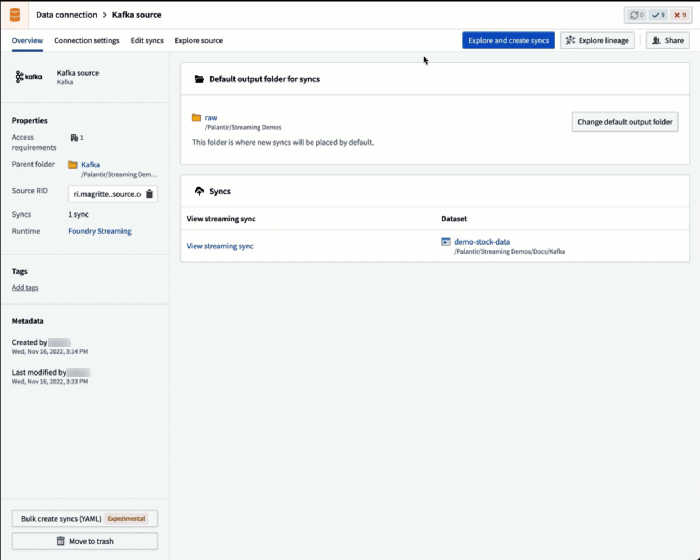Click the Last modified date text
Screen dimensions: 700x560
pos(50,381)
